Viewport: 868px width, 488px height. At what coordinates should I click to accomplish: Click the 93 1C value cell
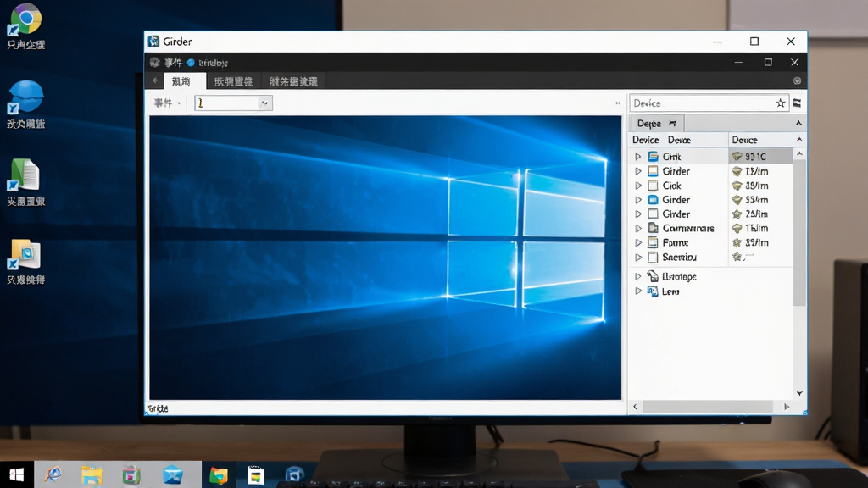coord(760,157)
